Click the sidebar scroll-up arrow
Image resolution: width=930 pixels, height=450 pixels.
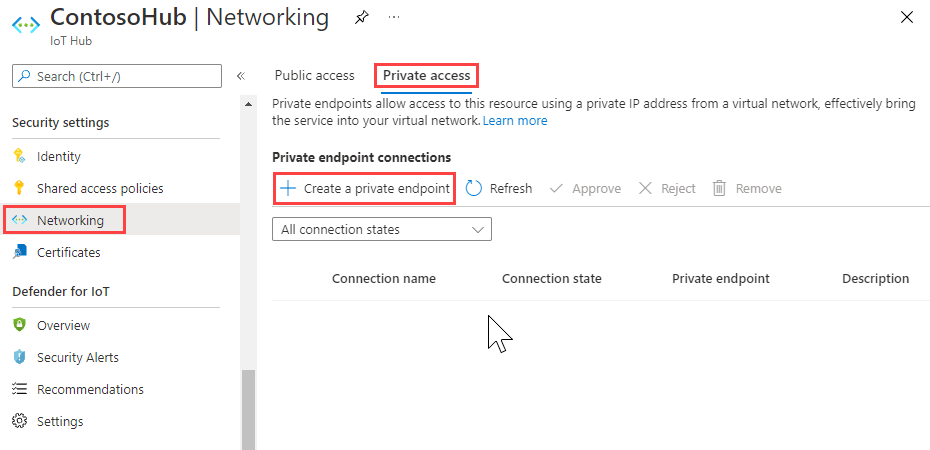click(248, 104)
